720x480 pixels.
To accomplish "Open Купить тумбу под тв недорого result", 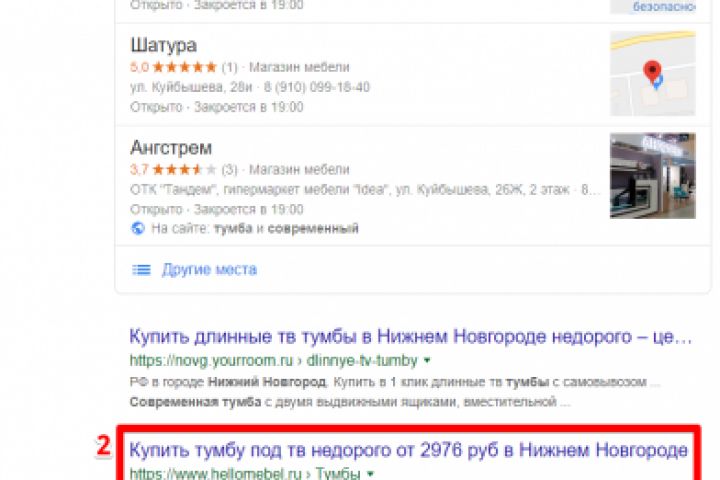I will coord(409,450).
